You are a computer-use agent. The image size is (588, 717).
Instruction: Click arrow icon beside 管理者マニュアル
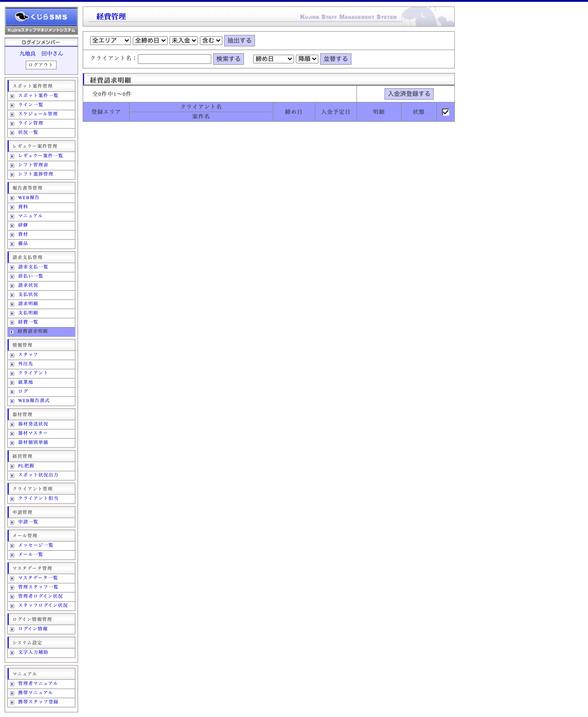[x=12, y=684]
